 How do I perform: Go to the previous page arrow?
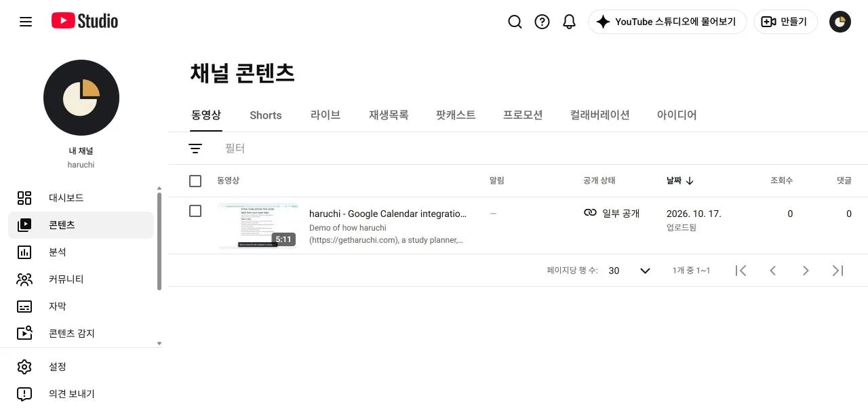[x=773, y=271]
